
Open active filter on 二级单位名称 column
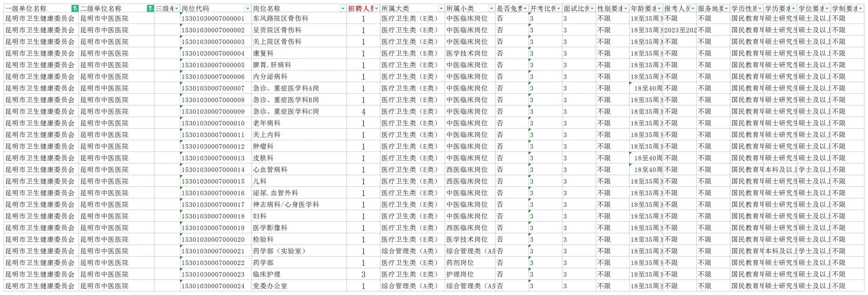point(150,8)
